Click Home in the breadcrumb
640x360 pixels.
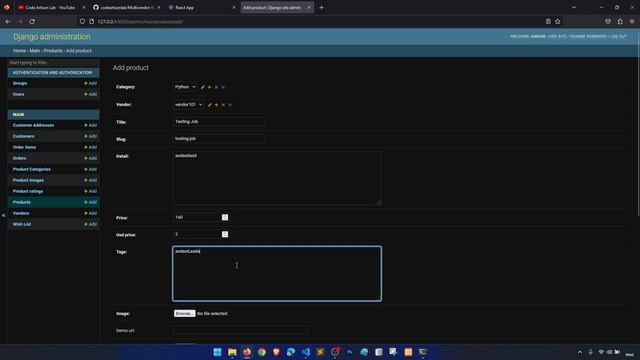[19, 51]
